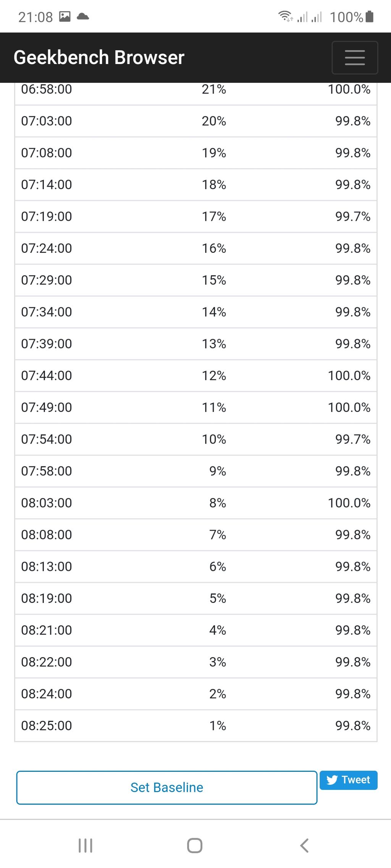Tap the 15% battery level cell
This screenshot has height=868, width=391.
(x=214, y=280)
